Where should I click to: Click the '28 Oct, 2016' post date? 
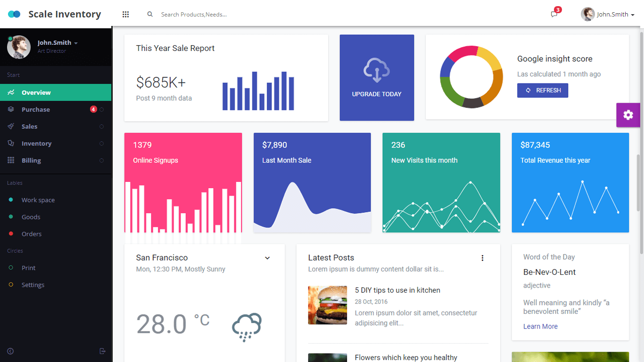371,302
